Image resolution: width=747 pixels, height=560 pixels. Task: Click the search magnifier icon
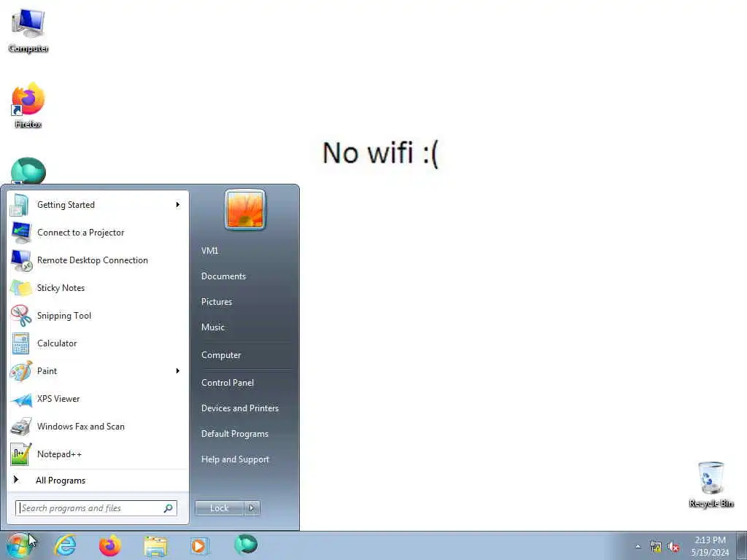[169, 508]
